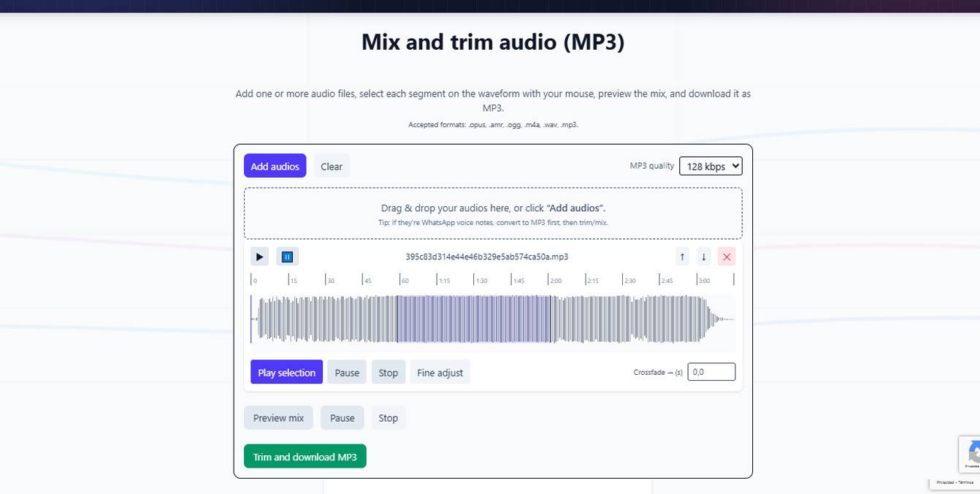The image size is (980, 494).
Task: Remove the track with the red X icon
Action: click(727, 256)
